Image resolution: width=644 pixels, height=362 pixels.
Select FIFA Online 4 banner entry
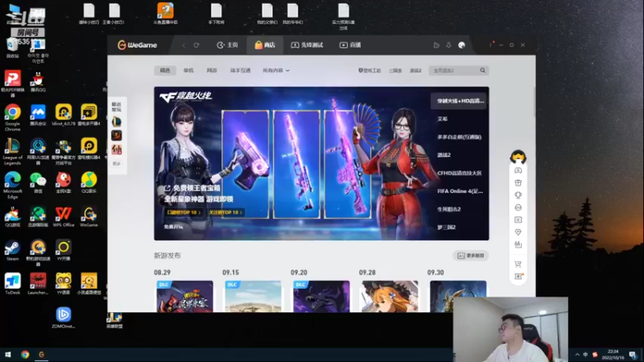pyautogui.click(x=460, y=191)
